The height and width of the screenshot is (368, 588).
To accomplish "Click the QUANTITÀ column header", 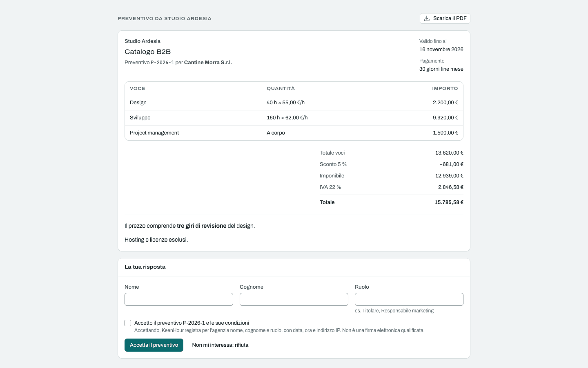I will click(x=281, y=88).
